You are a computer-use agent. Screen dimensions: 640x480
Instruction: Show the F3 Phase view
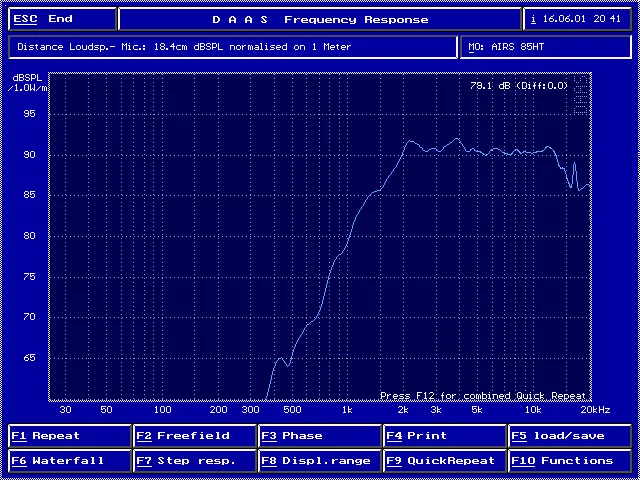(x=320, y=436)
